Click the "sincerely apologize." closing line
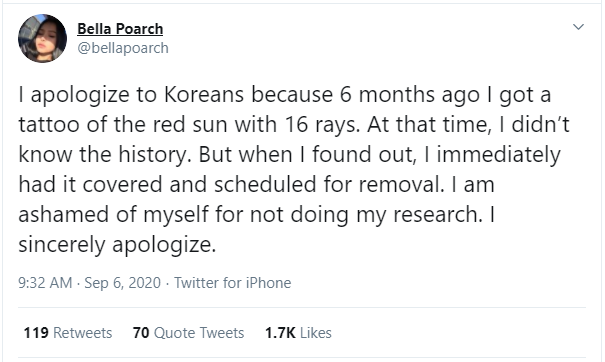Viewport: 605px width, 362px height. point(117,244)
